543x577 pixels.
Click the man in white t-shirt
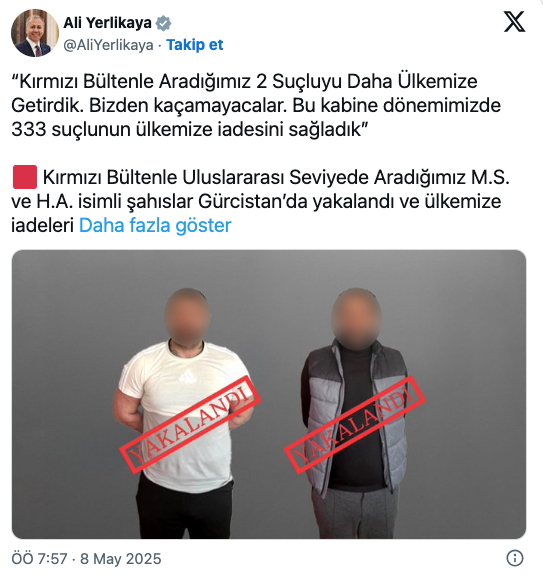(184, 414)
